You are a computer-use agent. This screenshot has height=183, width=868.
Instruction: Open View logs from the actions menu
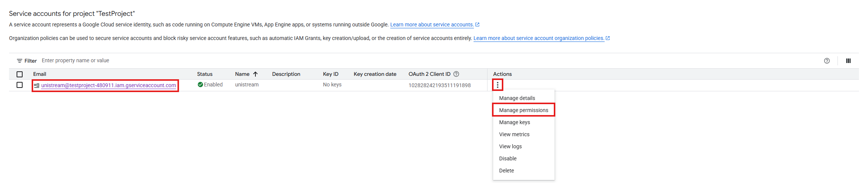[510, 146]
